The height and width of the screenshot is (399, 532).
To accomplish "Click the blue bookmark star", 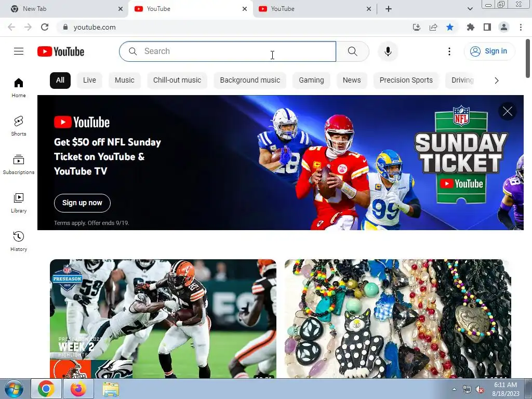I will pos(450,27).
